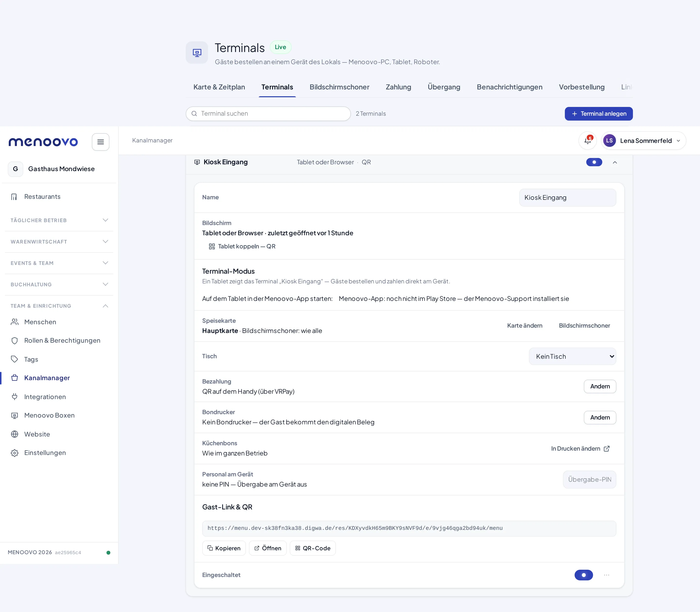Click the Rollen & Berechtigungen shield icon
The height and width of the screenshot is (612, 700).
[x=14, y=341]
